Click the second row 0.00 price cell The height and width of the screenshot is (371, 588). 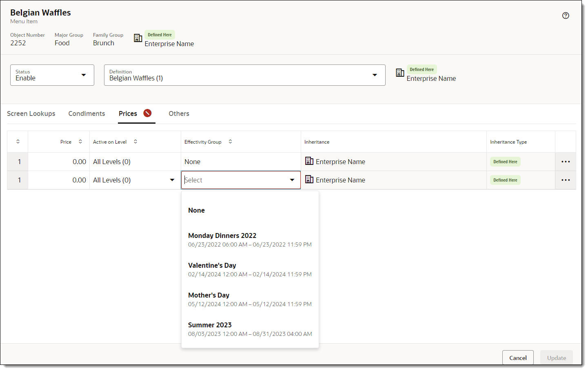tap(59, 180)
